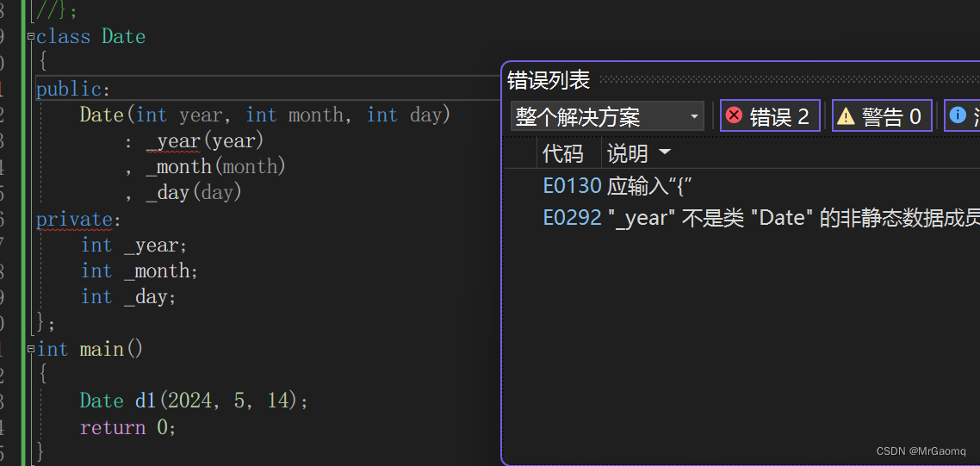Select the E0292 _year error row
The width and height of the screenshot is (980, 466).
pos(741,218)
